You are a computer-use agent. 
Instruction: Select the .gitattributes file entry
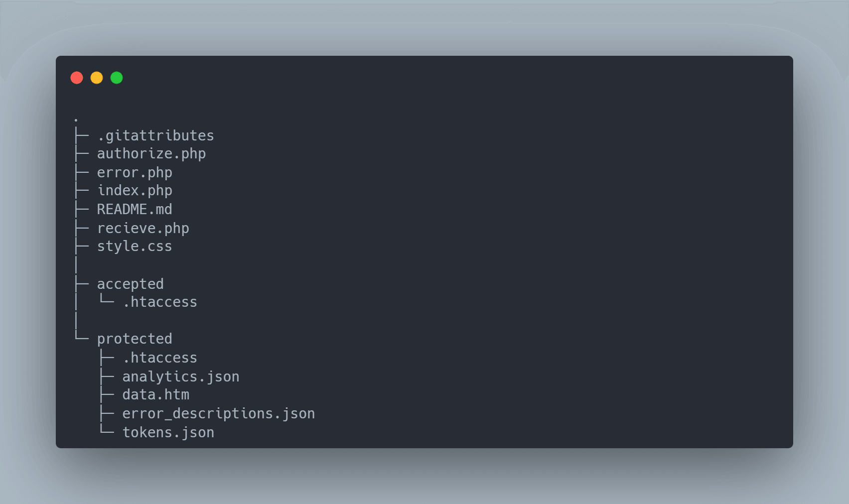point(155,135)
